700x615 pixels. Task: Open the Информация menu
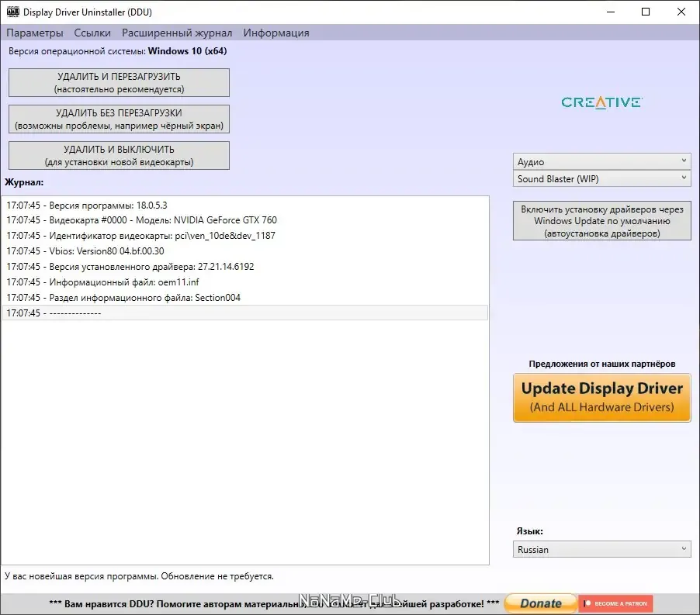[x=276, y=33]
